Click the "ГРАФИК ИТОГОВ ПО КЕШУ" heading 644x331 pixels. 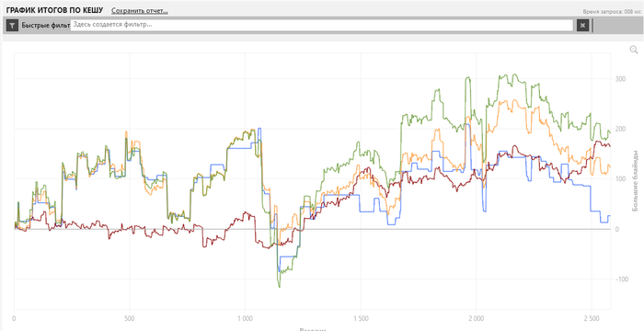click(54, 10)
